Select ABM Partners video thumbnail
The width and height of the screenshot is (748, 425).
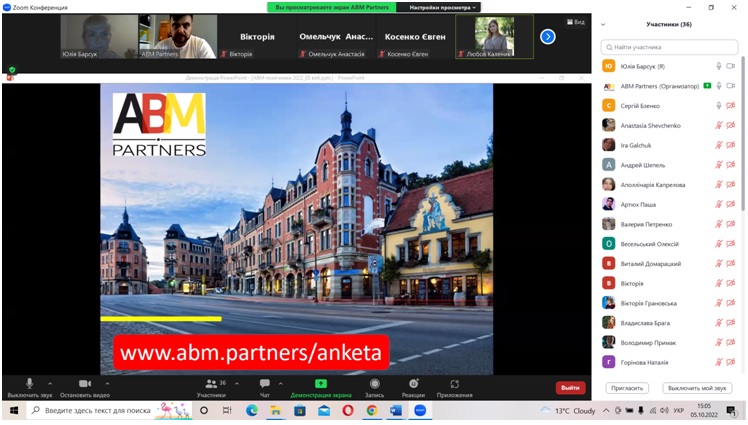(178, 37)
